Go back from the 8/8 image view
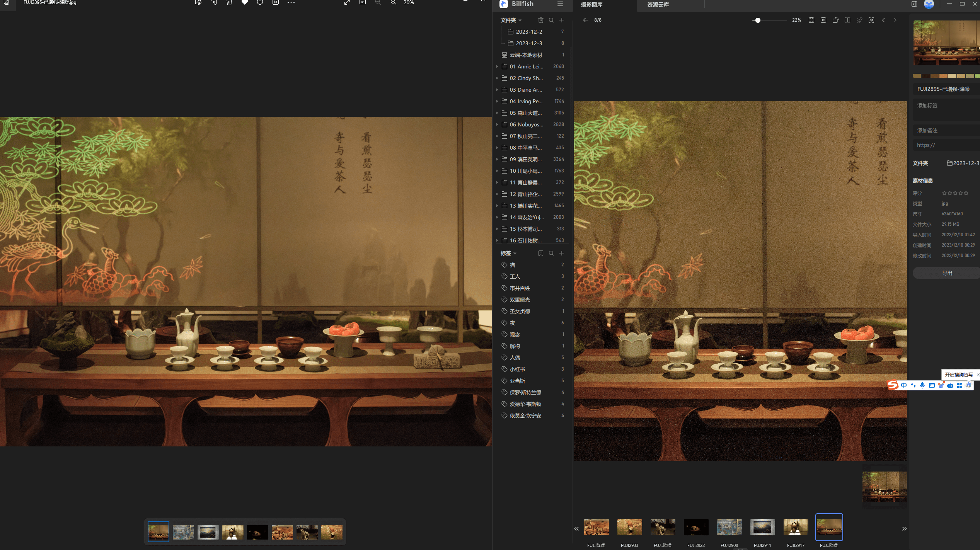This screenshot has width=980, height=550. tap(586, 20)
